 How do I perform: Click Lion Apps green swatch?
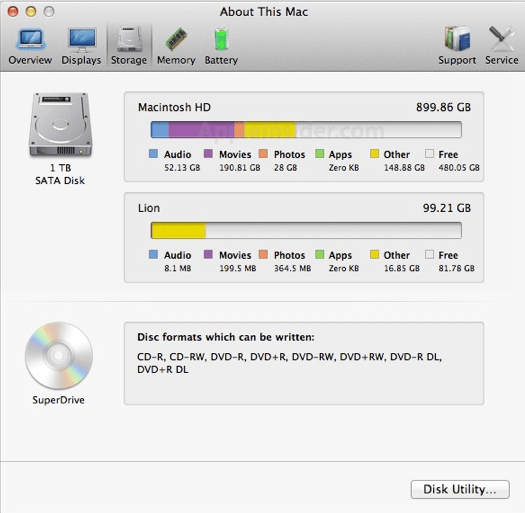point(320,254)
